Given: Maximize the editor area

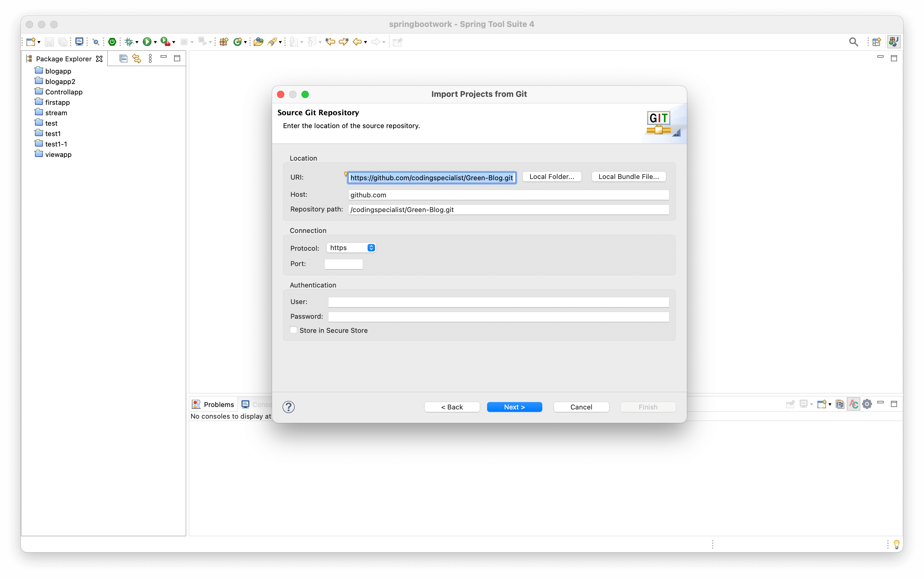Looking at the screenshot, I should point(894,58).
